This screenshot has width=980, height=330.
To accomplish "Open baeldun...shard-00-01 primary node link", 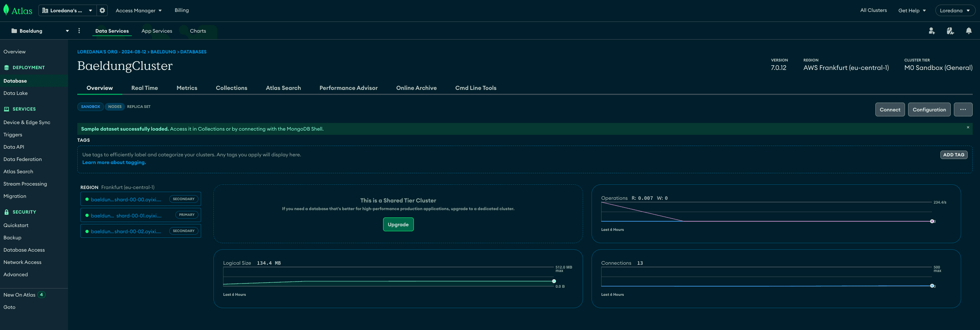I will click(x=126, y=216).
